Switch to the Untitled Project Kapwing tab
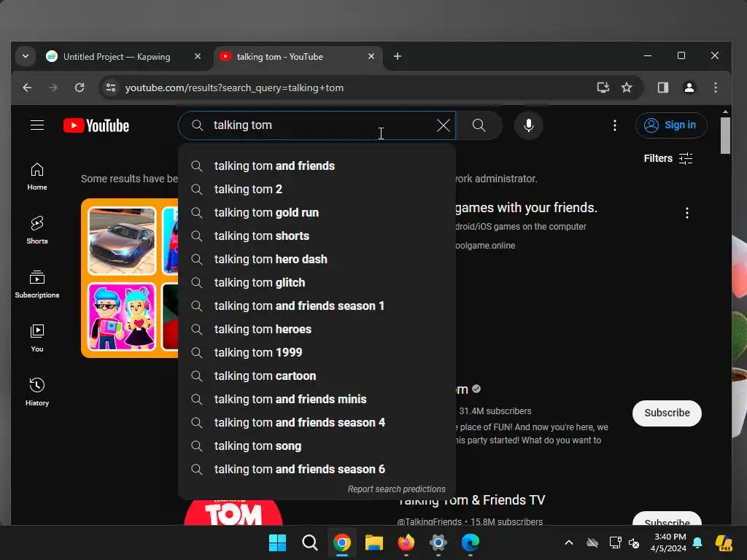Viewport: 747px width, 560px height. 116,57
